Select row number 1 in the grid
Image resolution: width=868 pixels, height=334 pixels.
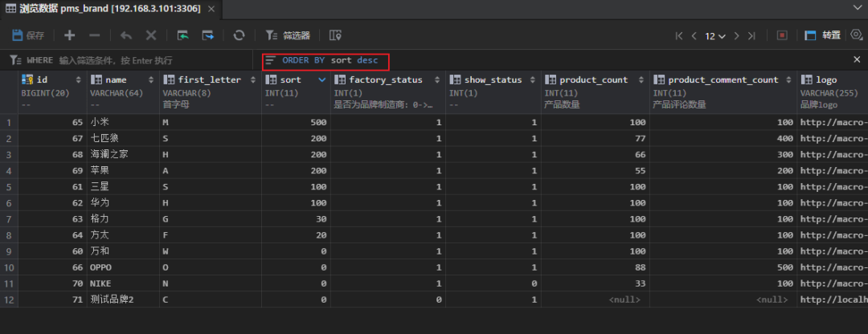coord(9,122)
